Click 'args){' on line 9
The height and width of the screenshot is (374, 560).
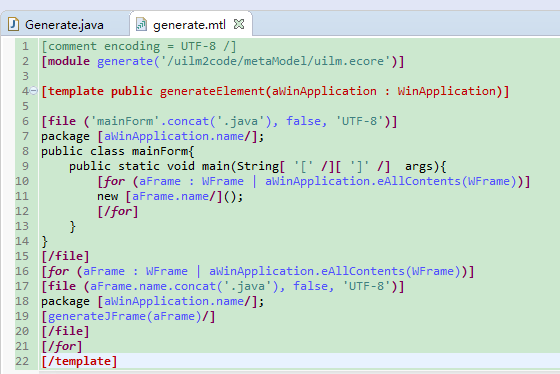(x=426, y=166)
